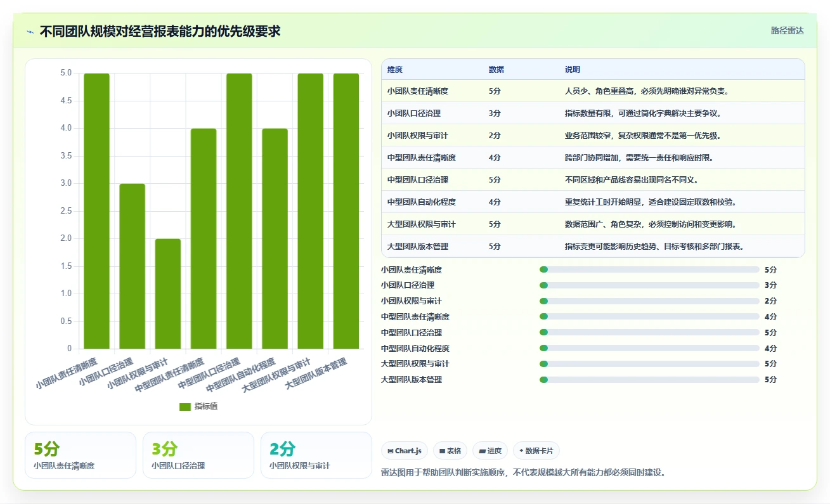Select table cell 大型团队权限与审计
Viewport: 830px width, 504px height.
422,224
